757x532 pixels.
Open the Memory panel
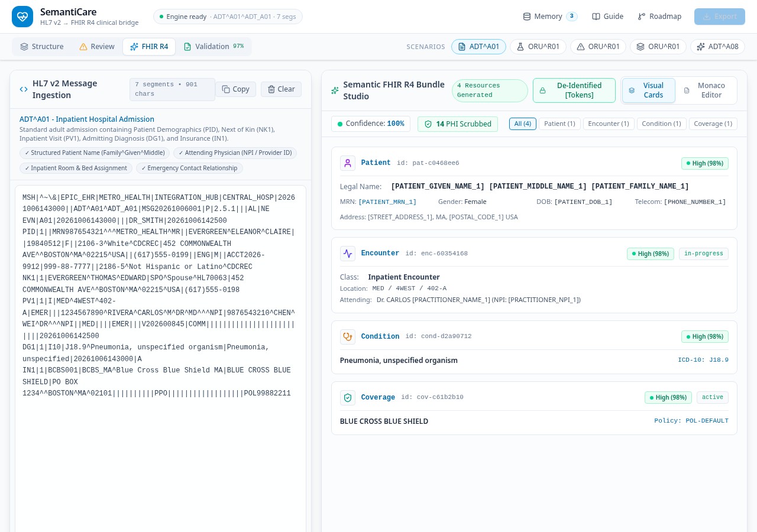coord(550,17)
